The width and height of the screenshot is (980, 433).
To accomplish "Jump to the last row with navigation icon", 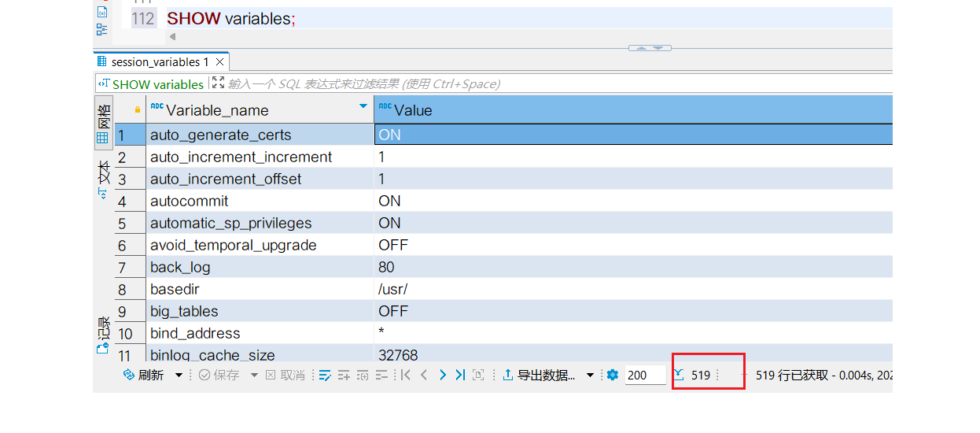I will [x=460, y=376].
